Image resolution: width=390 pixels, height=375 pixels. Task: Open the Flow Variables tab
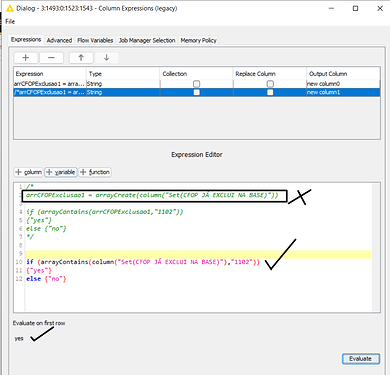pyautogui.click(x=95, y=40)
